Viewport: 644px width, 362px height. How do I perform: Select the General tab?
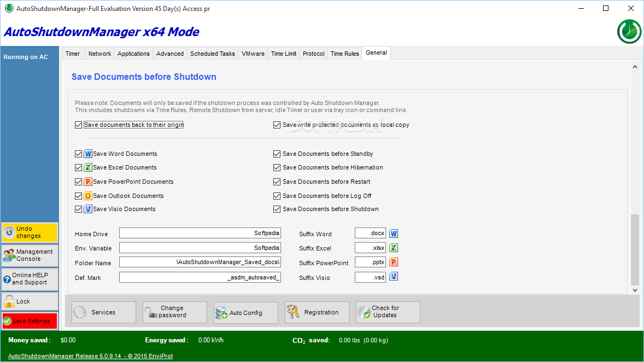[376, 53]
